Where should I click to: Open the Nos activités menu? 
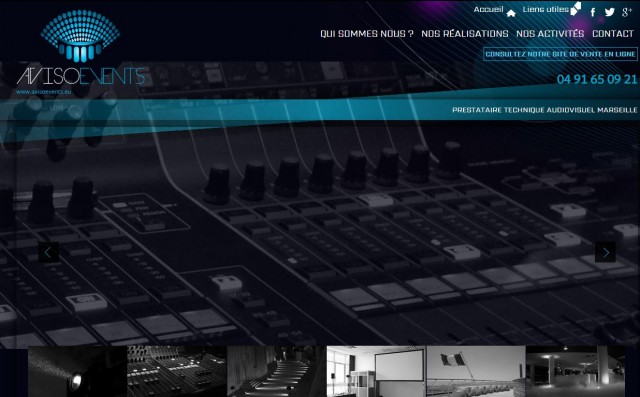pyautogui.click(x=550, y=34)
